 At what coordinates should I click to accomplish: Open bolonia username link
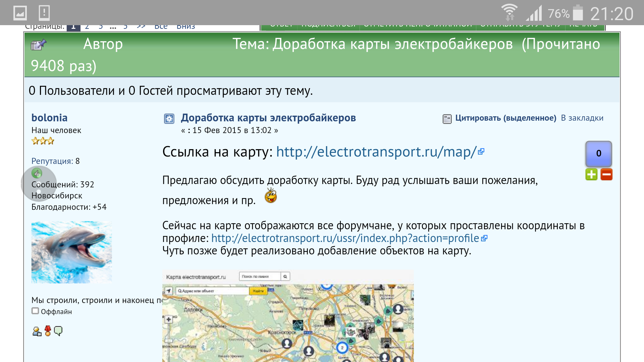(x=49, y=118)
